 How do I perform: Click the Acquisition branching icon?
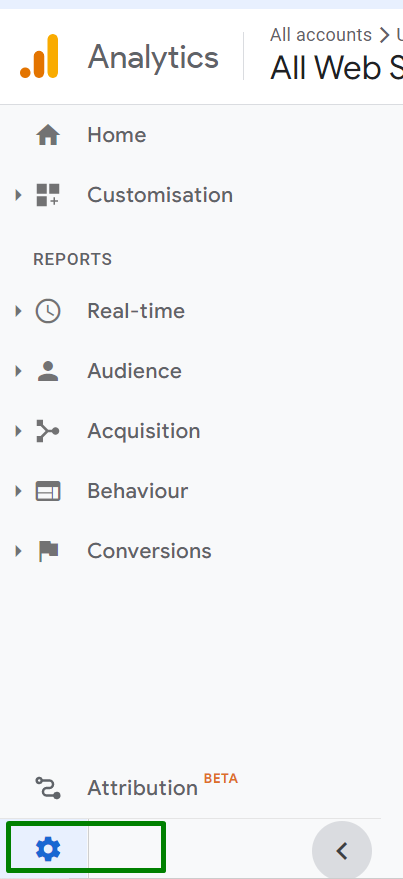click(x=48, y=431)
